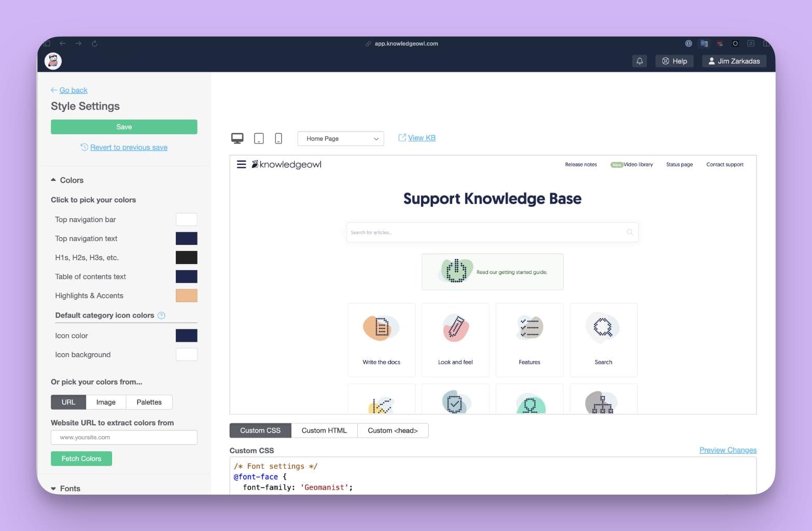Switch color source to Palettes
812x531 pixels.
(149, 402)
